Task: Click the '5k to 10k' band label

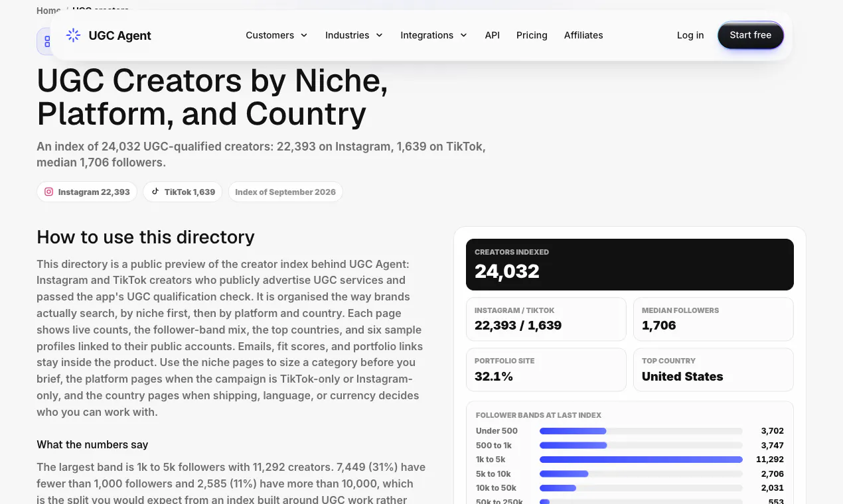Action: (493, 474)
